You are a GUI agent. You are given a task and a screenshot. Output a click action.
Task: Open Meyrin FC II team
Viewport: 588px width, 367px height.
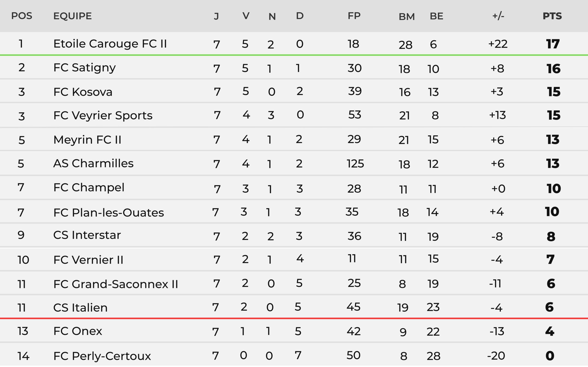(x=87, y=140)
